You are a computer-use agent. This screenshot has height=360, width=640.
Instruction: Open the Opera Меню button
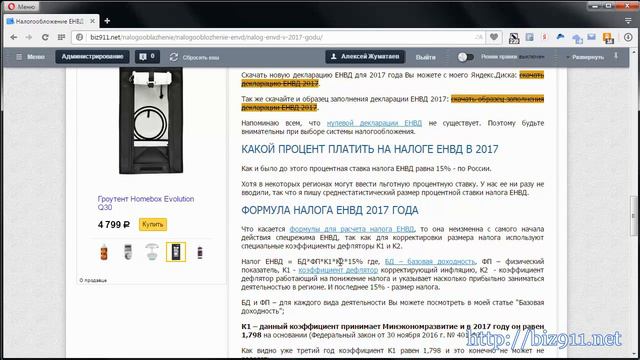point(21,7)
